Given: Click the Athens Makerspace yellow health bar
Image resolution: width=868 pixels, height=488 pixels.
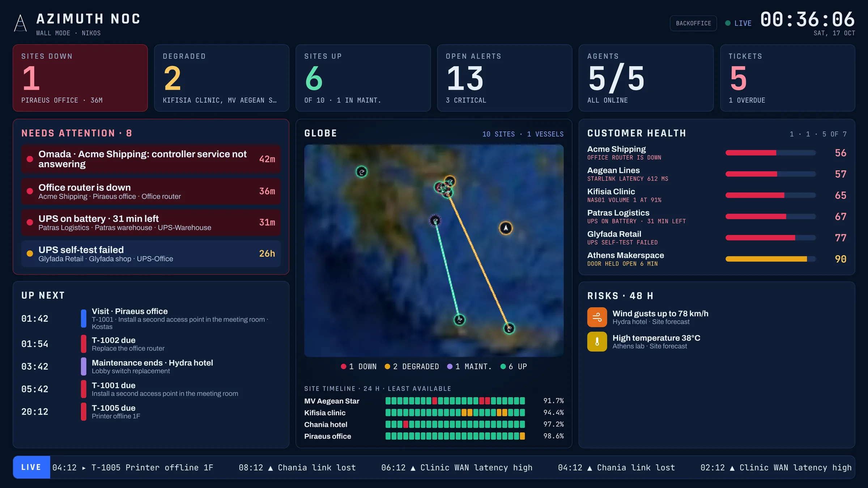Looking at the screenshot, I should click(x=770, y=259).
